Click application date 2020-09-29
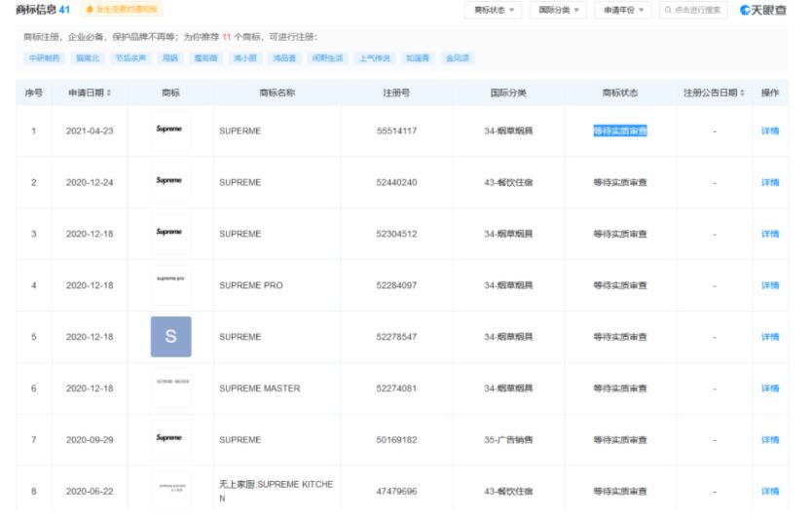The height and width of the screenshot is (518, 812). tap(90, 440)
